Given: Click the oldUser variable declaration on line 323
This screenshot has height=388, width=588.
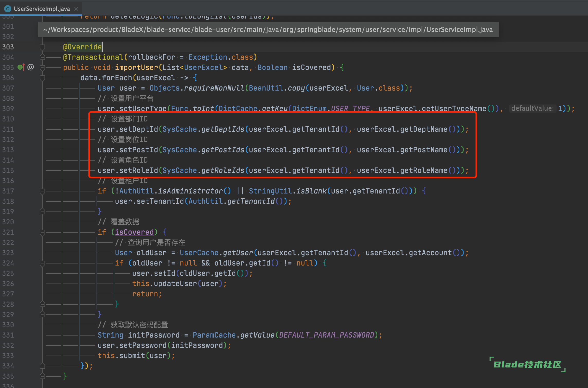Looking at the screenshot, I should [152, 253].
